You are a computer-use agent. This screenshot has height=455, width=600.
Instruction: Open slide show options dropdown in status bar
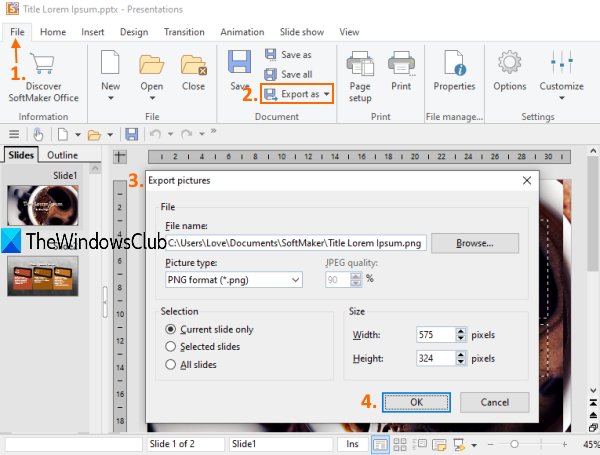click(x=474, y=445)
